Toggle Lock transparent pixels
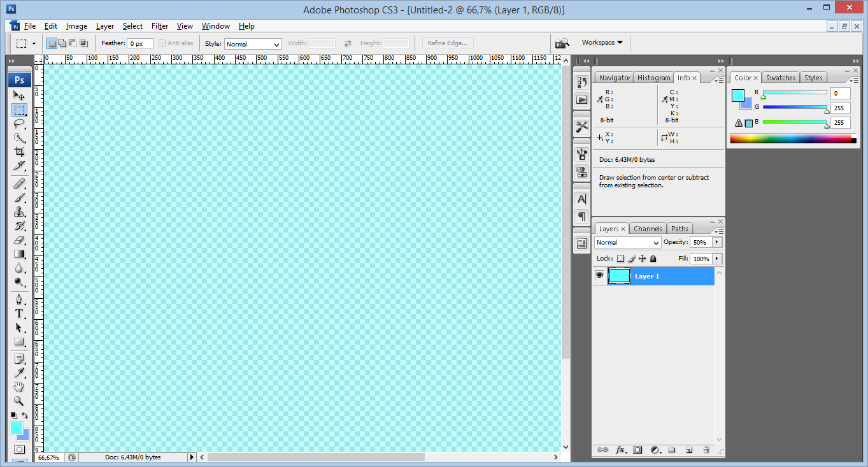The height and width of the screenshot is (467, 868). pyautogui.click(x=621, y=259)
